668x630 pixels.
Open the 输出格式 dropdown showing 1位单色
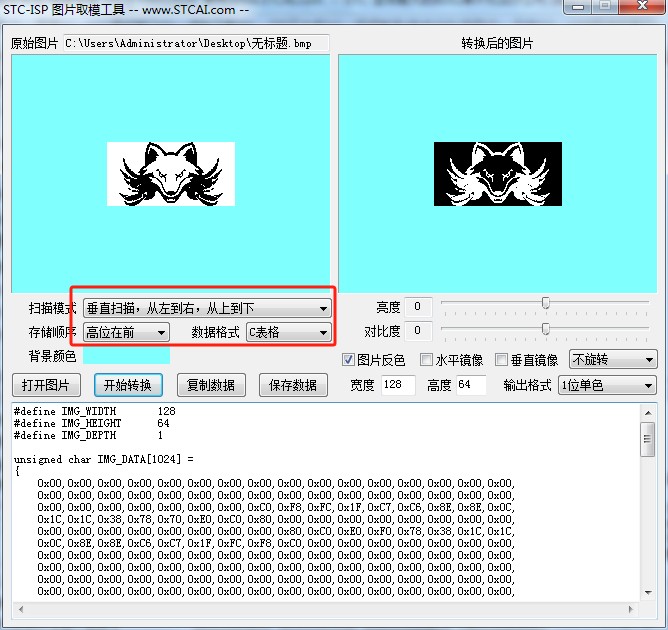click(608, 385)
